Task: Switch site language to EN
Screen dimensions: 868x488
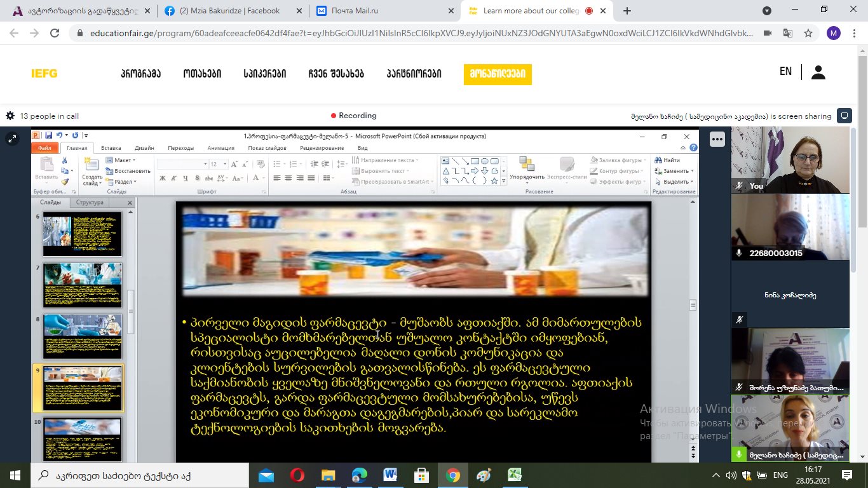Action: pos(785,71)
